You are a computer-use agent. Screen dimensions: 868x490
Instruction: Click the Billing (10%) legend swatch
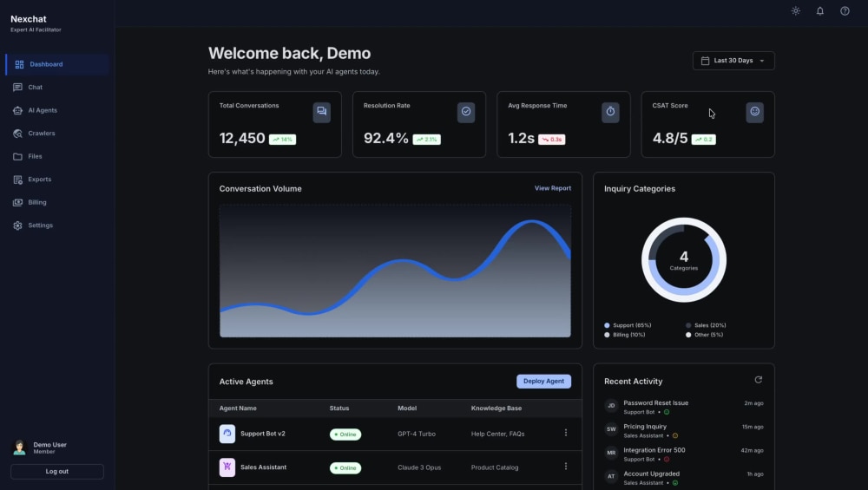tap(607, 335)
